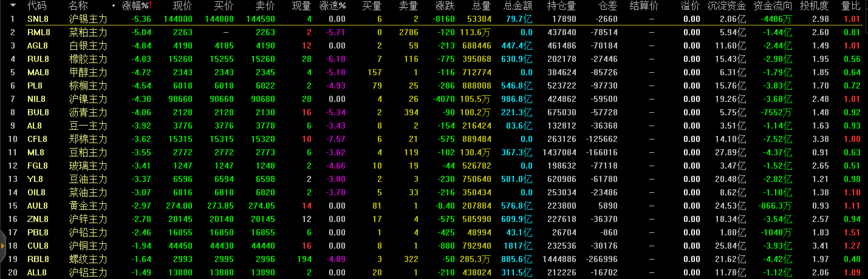Sort by 持仓量 column header
Viewport: 868px width, 279px height.
561,6
